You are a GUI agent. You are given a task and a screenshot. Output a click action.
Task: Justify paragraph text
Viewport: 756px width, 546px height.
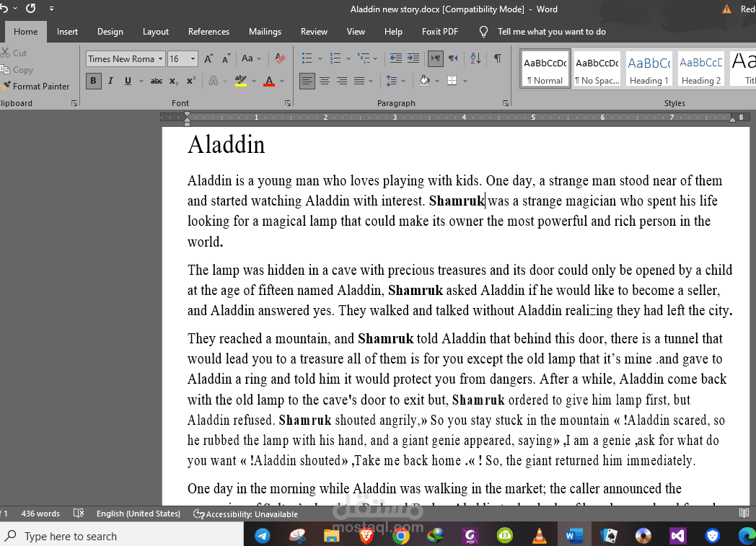pyautogui.click(x=359, y=81)
